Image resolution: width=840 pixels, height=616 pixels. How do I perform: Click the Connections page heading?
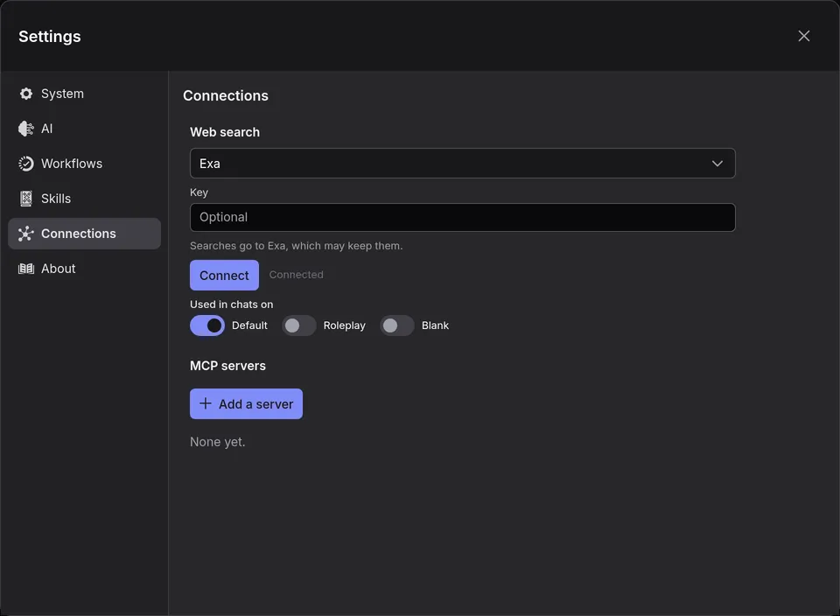(x=226, y=96)
